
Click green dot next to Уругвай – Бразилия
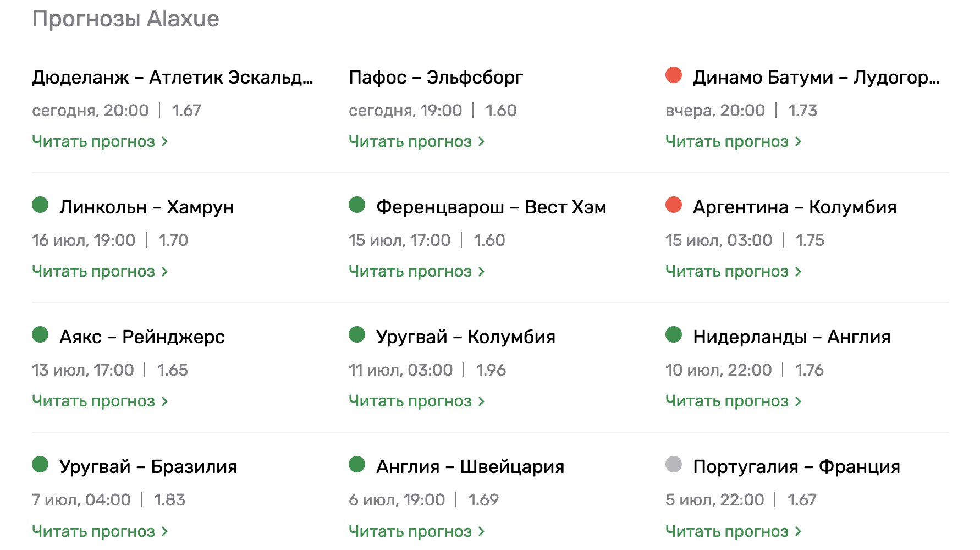pyautogui.click(x=40, y=464)
